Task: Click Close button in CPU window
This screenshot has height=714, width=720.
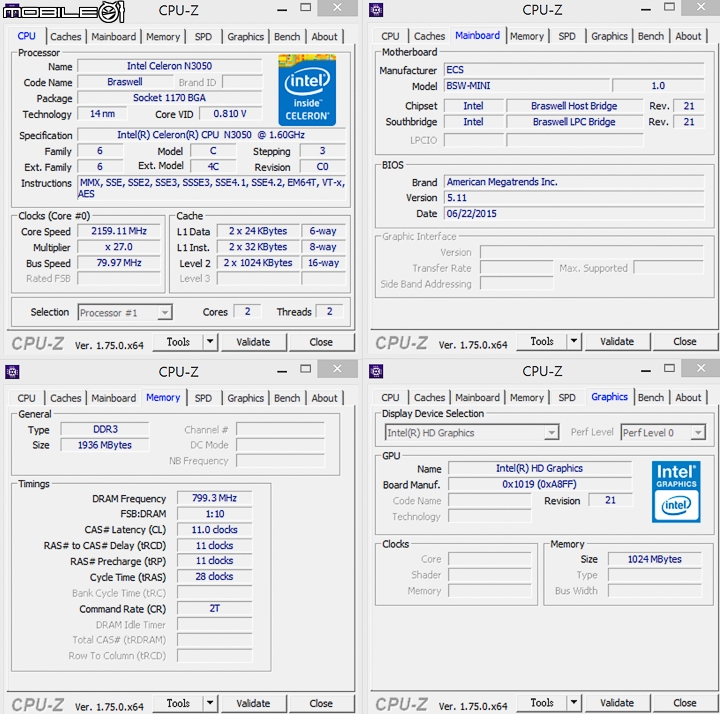Action: tap(321, 342)
